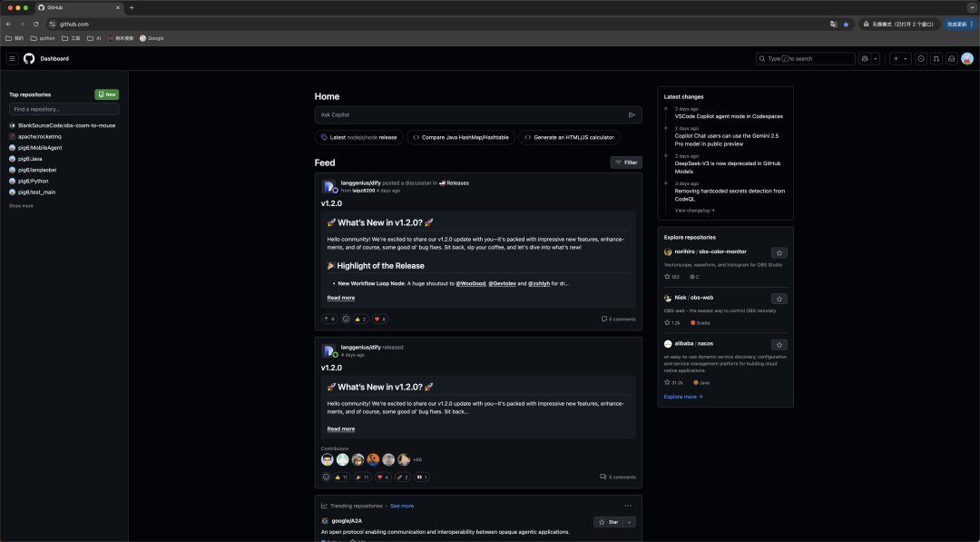Click See more trending repositories link

(402, 507)
